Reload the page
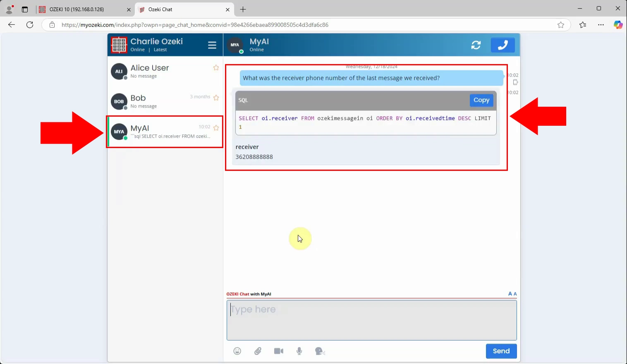The image size is (627, 364). (30, 25)
